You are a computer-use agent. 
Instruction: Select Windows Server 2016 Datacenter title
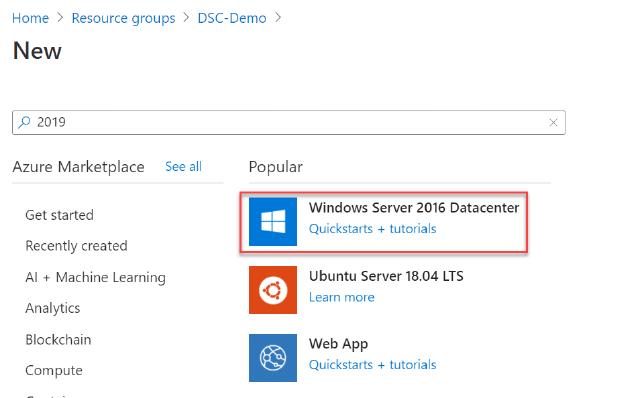[414, 208]
